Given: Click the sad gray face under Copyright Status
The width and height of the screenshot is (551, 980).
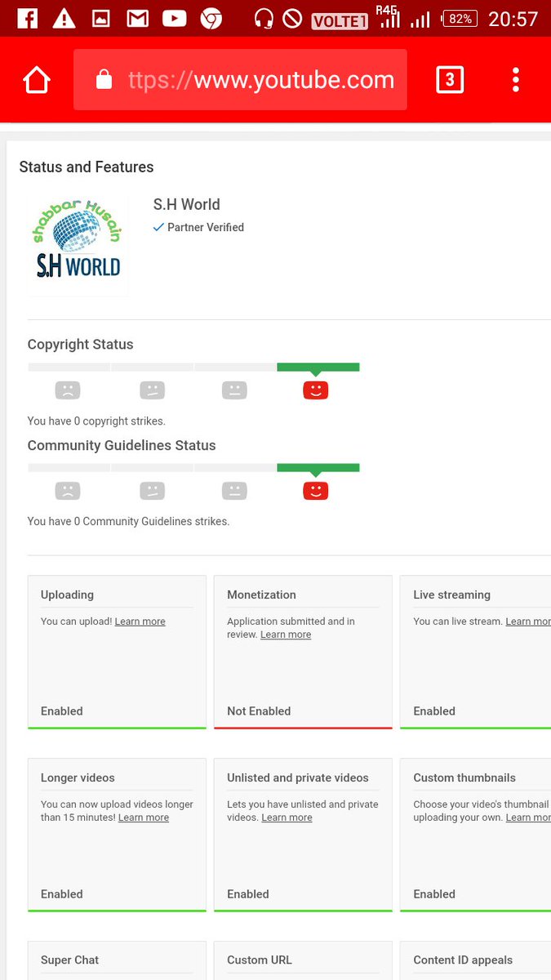Looking at the screenshot, I should [x=68, y=390].
